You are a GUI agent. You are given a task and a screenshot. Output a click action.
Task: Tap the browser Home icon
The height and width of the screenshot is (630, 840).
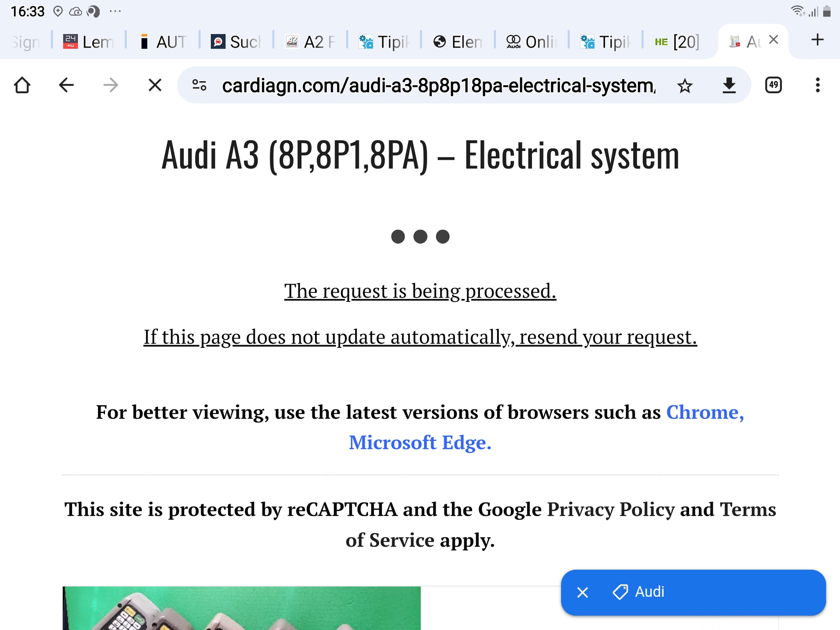(22, 85)
